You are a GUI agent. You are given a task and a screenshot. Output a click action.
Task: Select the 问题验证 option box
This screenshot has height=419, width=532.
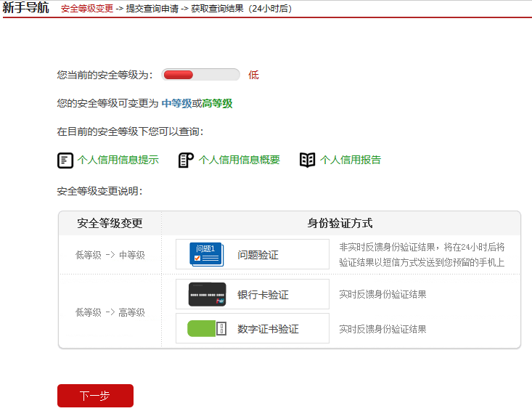[x=253, y=254]
